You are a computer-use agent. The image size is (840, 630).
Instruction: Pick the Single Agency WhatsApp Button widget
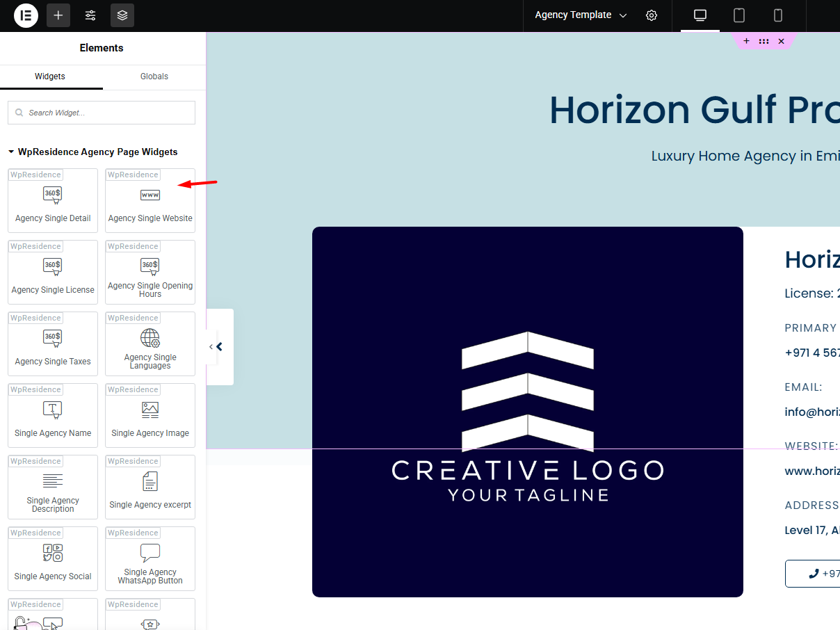[x=150, y=560]
